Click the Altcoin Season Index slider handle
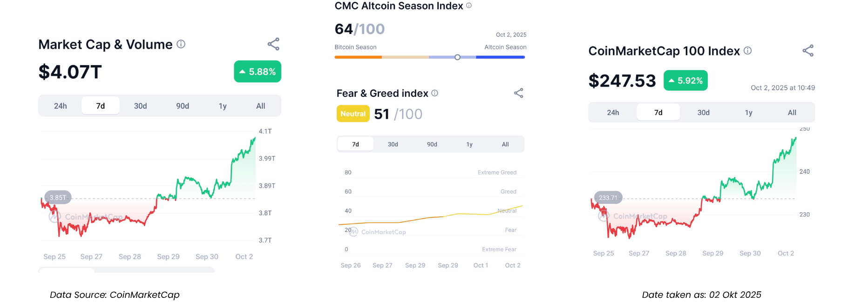 pos(457,57)
